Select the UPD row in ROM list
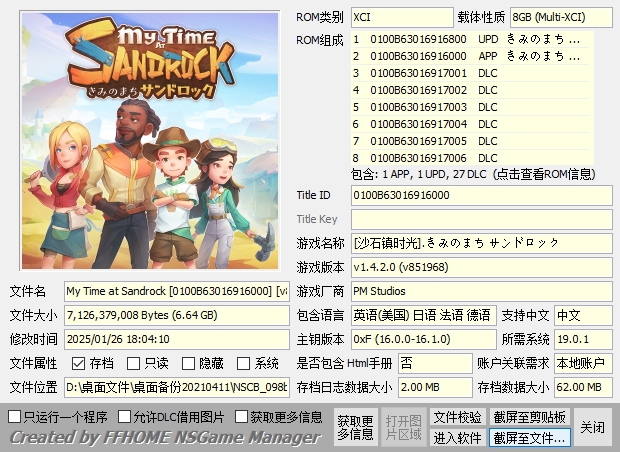 tap(470, 39)
